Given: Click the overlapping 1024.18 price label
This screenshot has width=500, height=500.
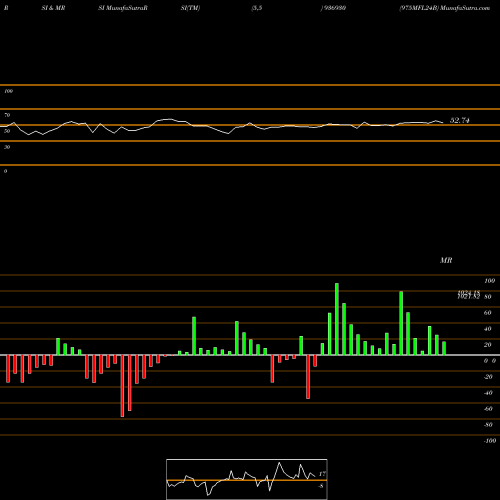Looking at the screenshot, I should coord(469,293).
